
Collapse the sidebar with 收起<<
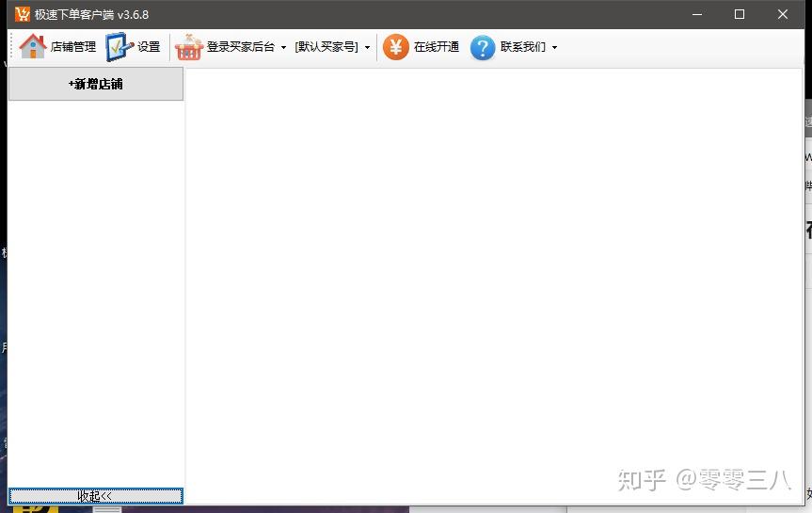click(x=96, y=496)
